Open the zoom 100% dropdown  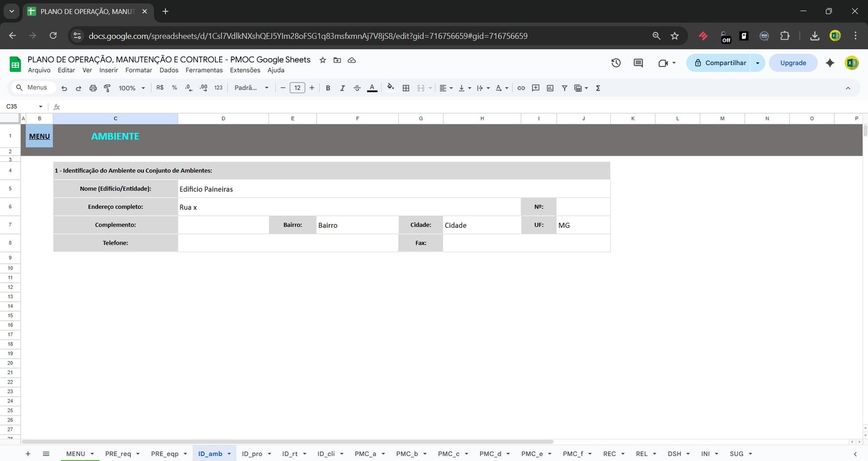pyautogui.click(x=132, y=88)
